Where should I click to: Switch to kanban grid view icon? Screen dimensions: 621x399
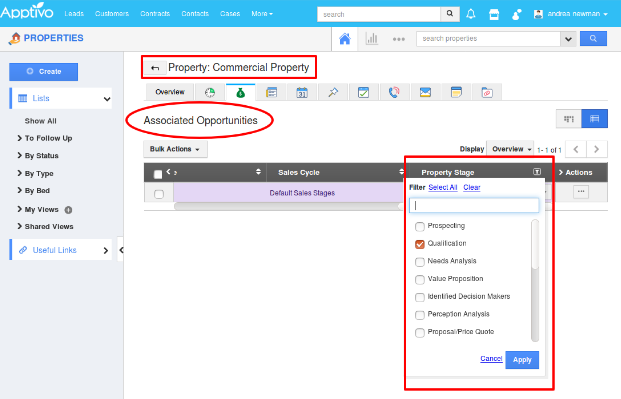[x=569, y=118]
